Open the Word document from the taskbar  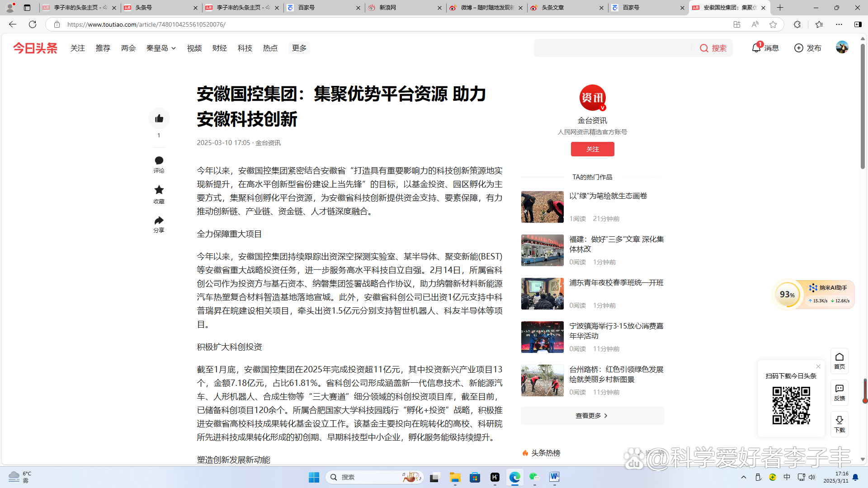555,477
